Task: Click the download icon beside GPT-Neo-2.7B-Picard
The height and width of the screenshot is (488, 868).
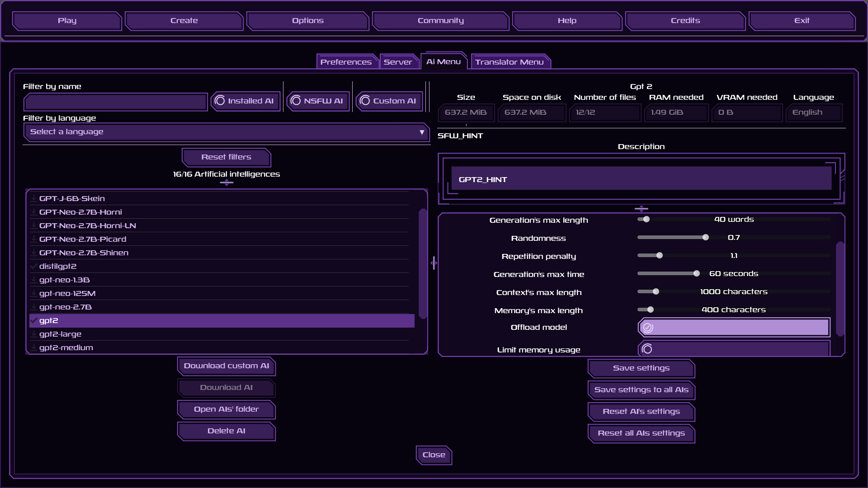Action: coord(33,239)
